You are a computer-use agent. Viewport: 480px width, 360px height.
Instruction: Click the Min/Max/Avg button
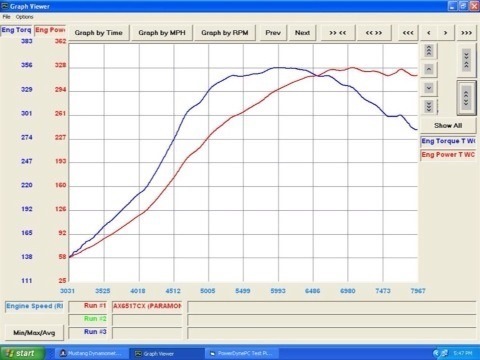pos(34,333)
